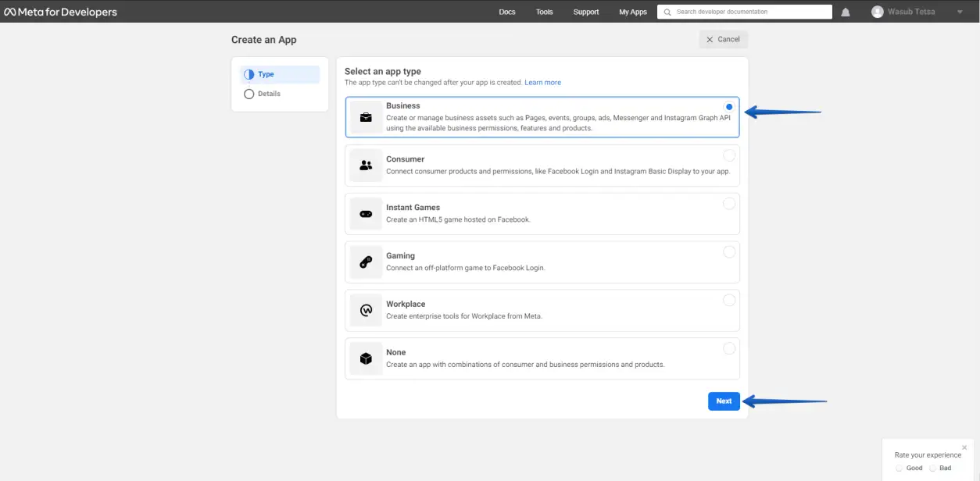Select the Workplace radio button
The image size is (980, 481).
tap(729, 301)
